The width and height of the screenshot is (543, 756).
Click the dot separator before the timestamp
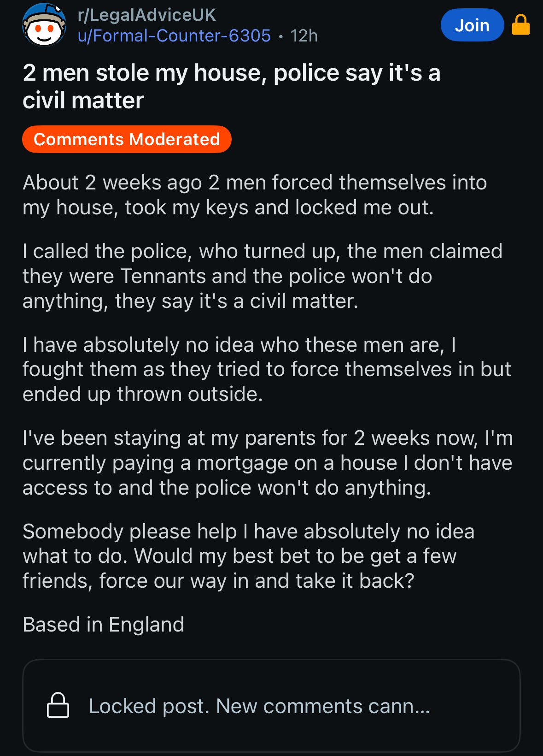(280, 36)
